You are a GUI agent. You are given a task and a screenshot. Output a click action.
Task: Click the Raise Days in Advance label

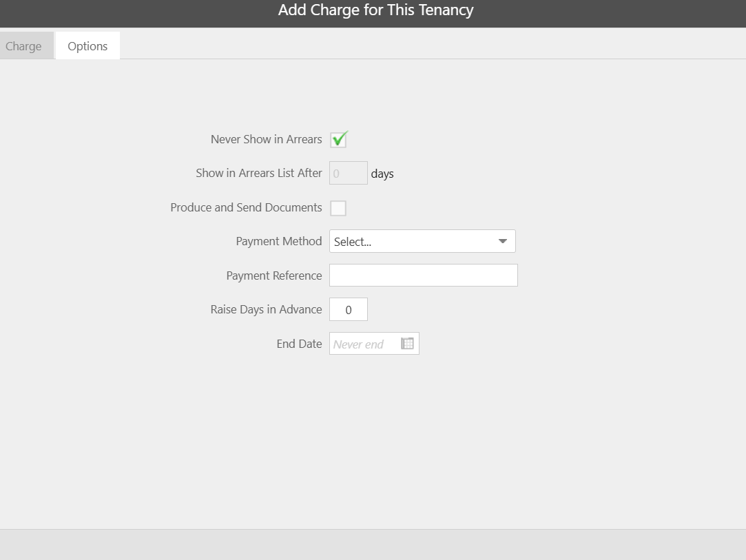267,310
